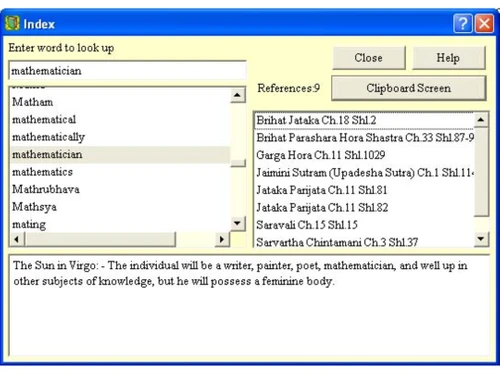The height and width of the screenshot is (375, 500).
Task: Select reference 'Saravali Ch.15 Shl.15'
Action: 364,225
